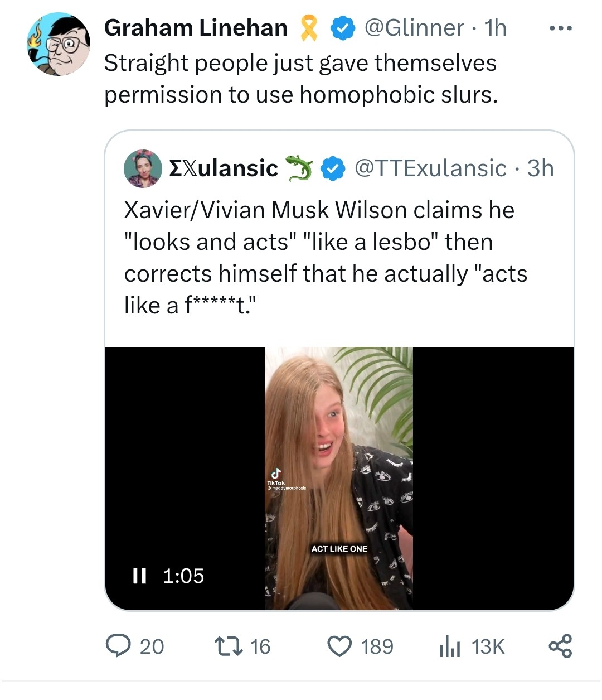
Task: Open the more options three-dot menu
Action: point(560,28)
